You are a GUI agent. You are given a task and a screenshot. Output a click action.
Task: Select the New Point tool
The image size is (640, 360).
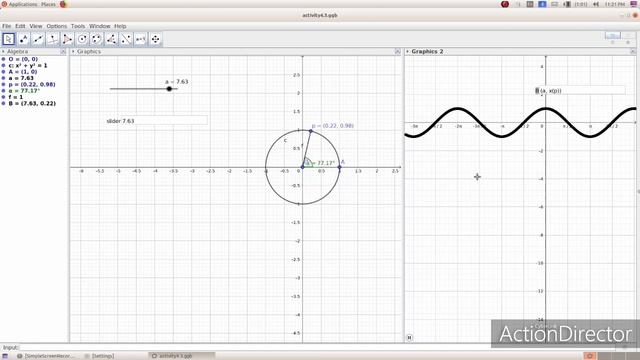pyautogui.click(x=23, y=39)
